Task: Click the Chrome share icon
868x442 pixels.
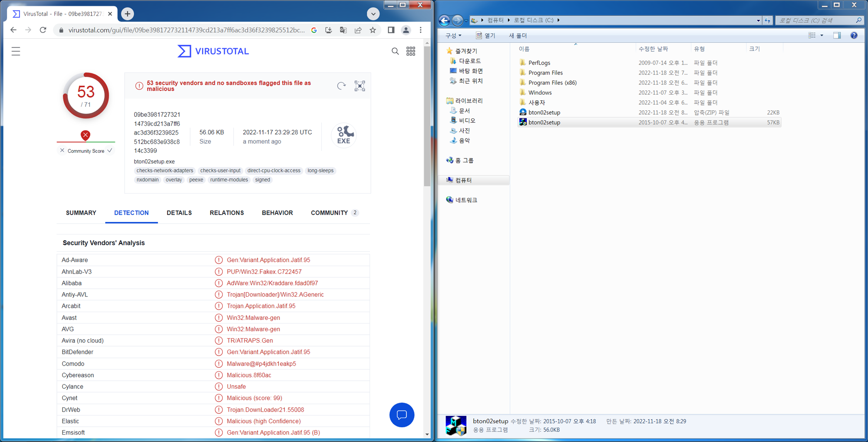Action: point(358,30)
